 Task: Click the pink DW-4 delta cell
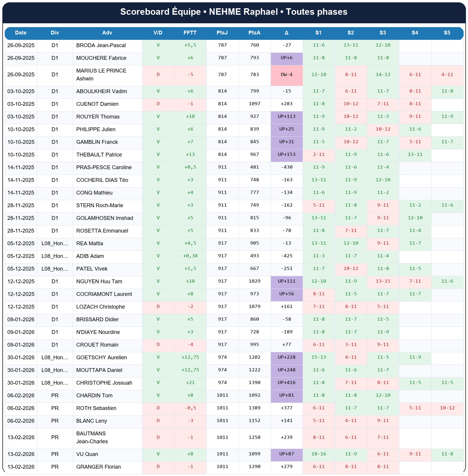pyautogui.click(x=286, y=75)
